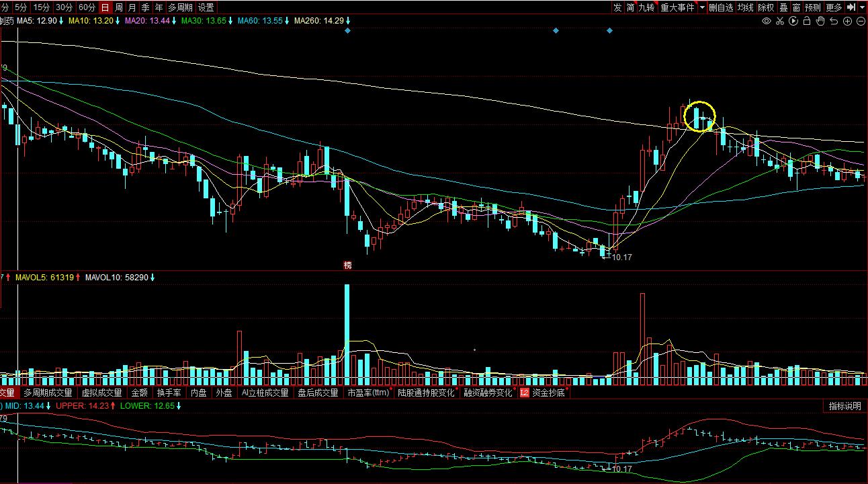Switch to 虚拟成交量 indicator tab
The height and width of the screenshot is (484, 868).
pyautogui.click(x=101, y=393)
